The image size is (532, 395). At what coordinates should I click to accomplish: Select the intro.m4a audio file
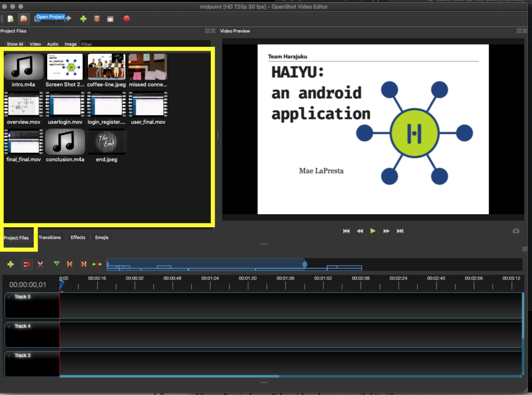pos(23,71)
